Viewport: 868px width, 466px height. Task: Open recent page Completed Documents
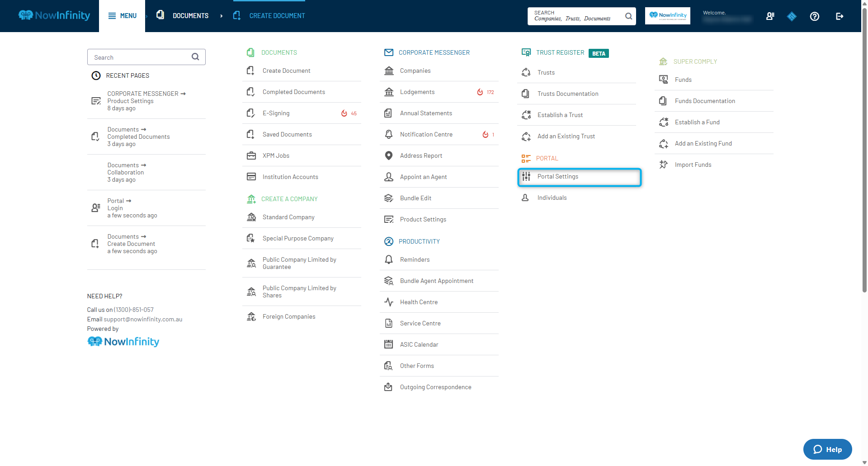click(146, 137)
